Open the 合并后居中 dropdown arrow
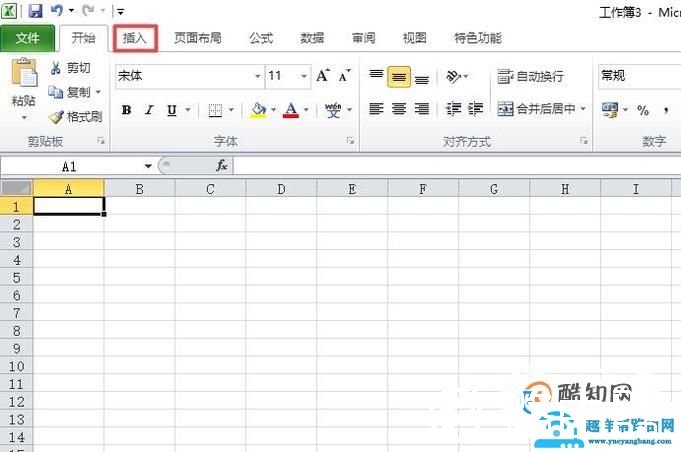 coord(583,109)
